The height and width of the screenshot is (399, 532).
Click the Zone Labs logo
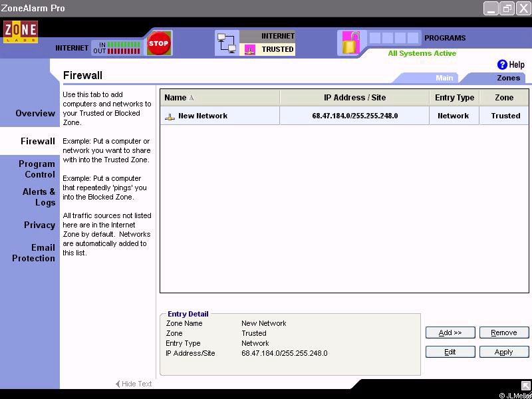21,32
